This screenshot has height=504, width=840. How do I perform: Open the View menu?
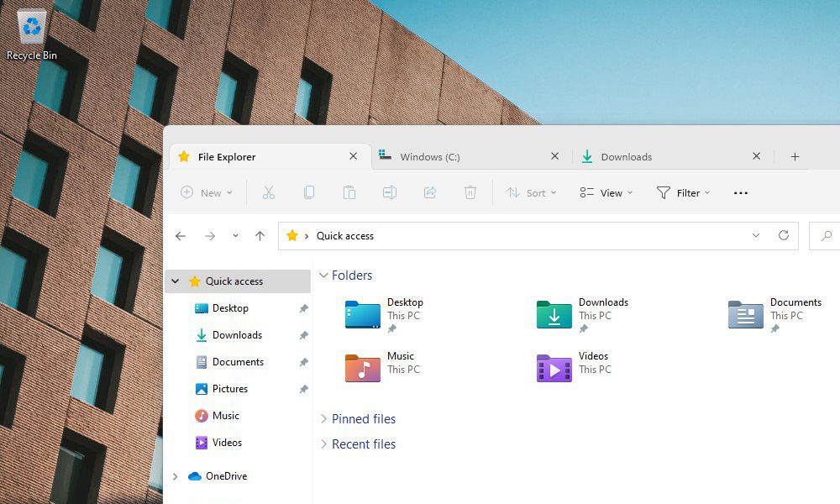[606, 192]
